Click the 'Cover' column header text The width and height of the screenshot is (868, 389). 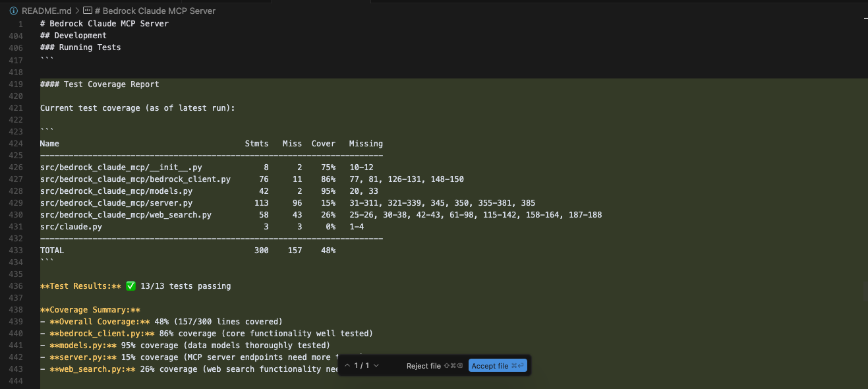pos(324,144)
